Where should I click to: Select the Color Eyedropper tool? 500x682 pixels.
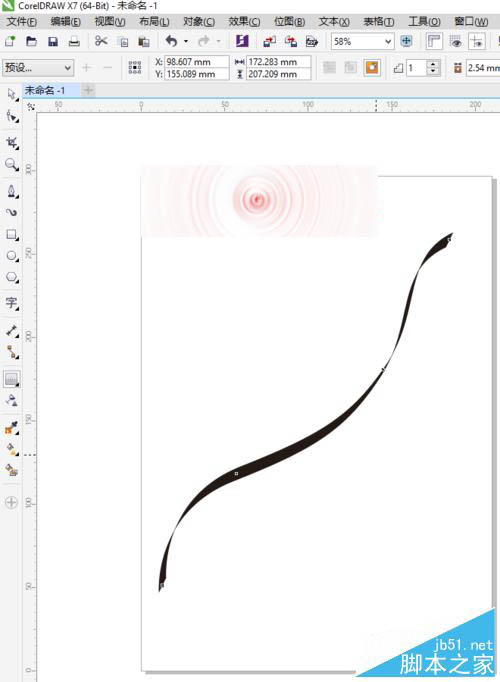click(x=12, y=428)
